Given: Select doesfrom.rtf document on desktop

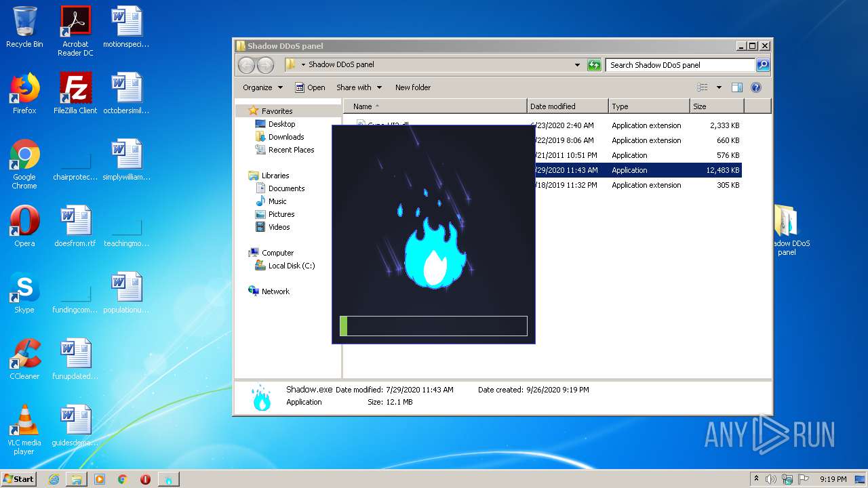Looking at the screenshot, I should coord(75,226).
